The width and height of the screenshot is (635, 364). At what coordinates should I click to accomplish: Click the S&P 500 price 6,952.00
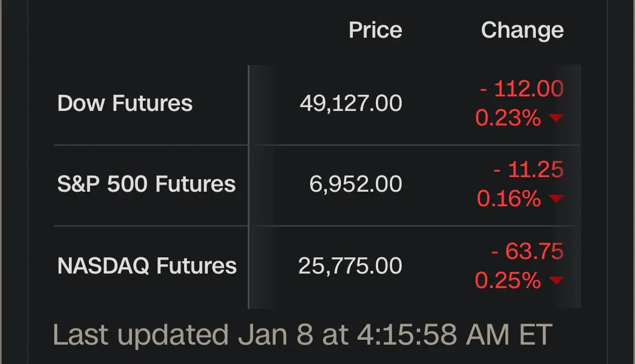[355, 184]
